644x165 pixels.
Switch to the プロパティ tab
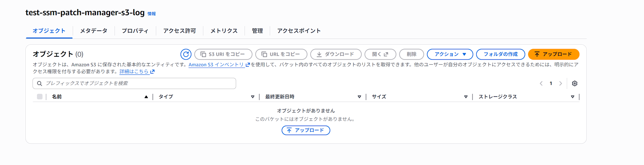tap(135, 31)
